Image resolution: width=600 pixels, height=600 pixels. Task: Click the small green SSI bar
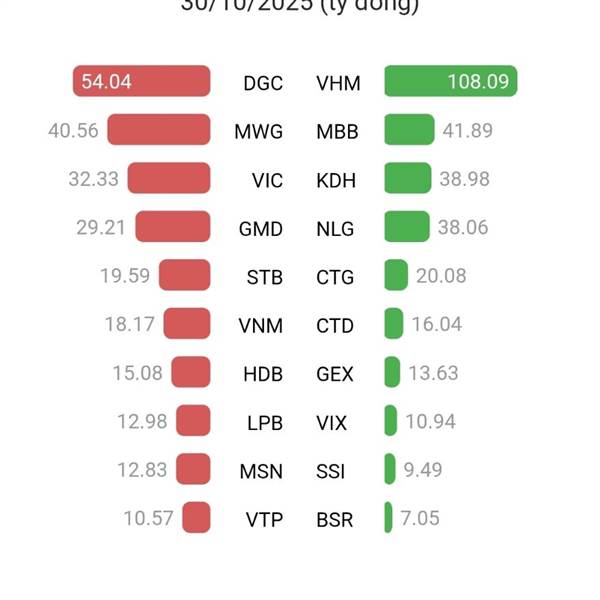(x=390, y=469)
